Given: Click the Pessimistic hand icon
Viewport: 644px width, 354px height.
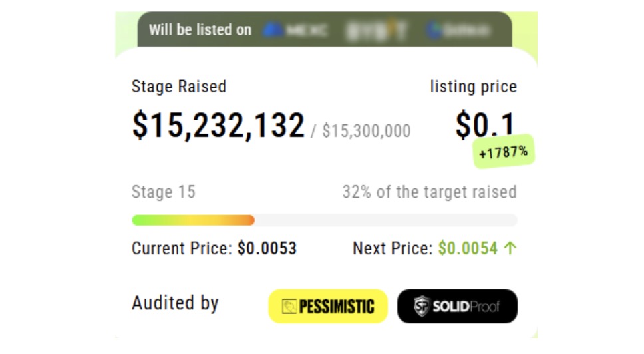Looking at the screenshot, I should coord(289,306).
